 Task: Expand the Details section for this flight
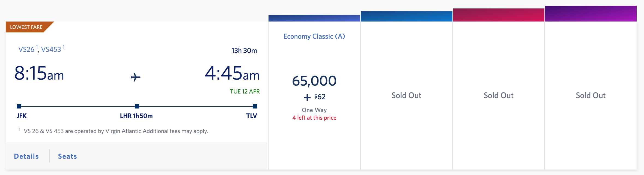click(x=26, y=156)
